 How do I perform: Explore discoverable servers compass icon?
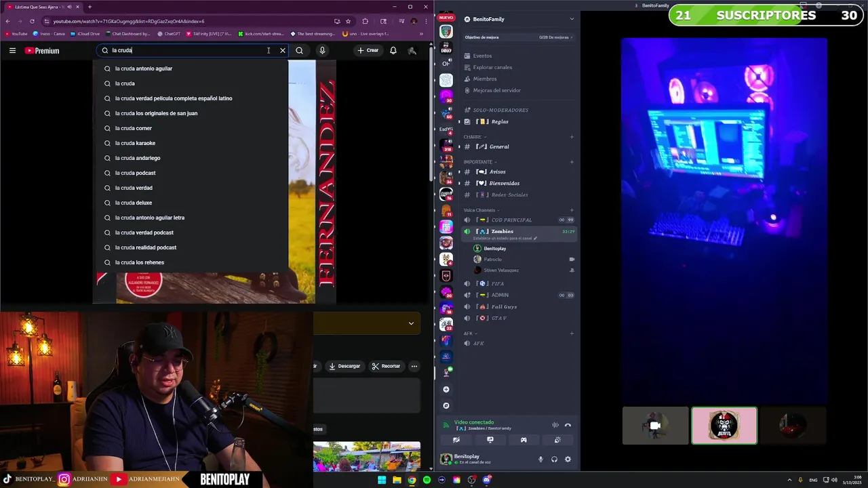click(x=446, y=405)
